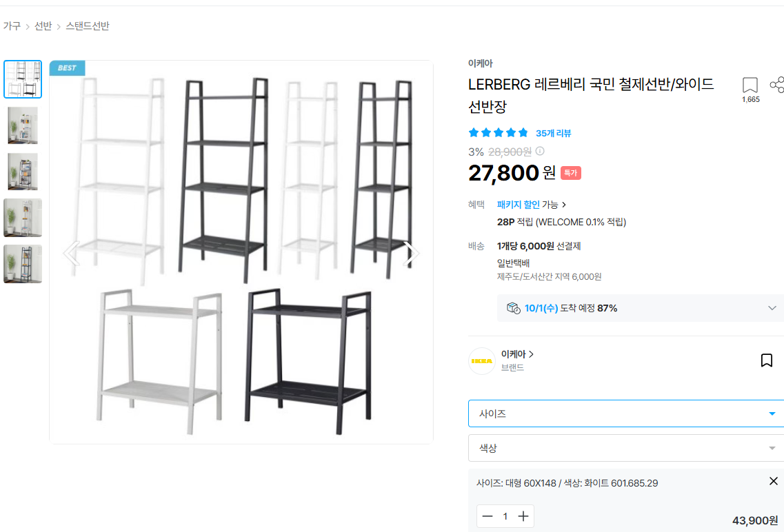The height and width of the screenshot is (532, 784).
Task: Open the IKEA brand logo
Action: (x=481, y=361)
